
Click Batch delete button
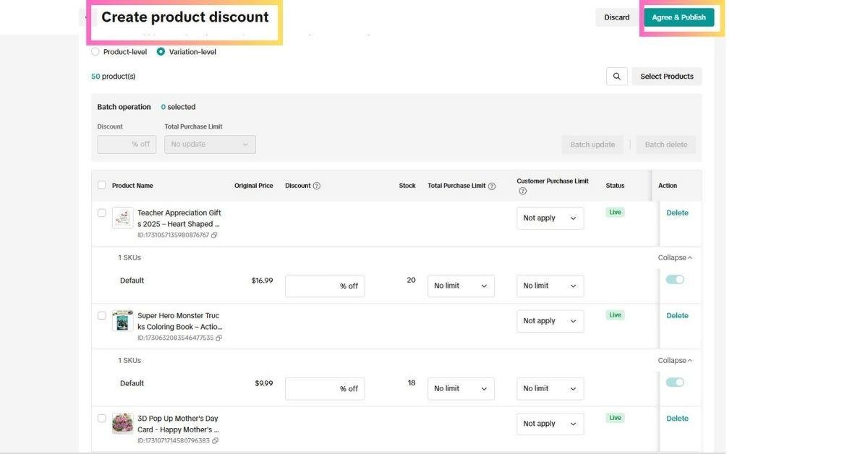(666, 145)
